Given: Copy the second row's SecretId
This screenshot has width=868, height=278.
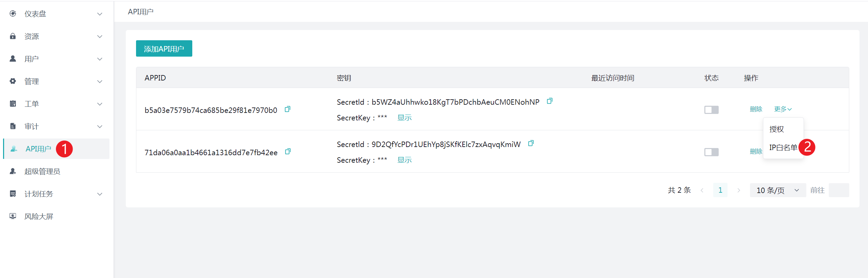Looking at the screenshot, I should point(530,143).
